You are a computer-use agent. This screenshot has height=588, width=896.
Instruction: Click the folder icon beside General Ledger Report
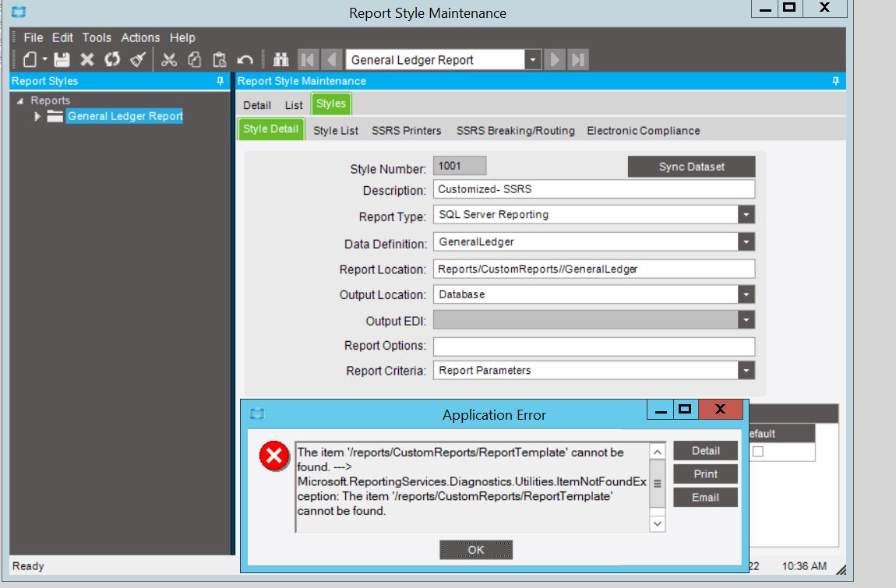pyautogui.click(x=55, y=117)
